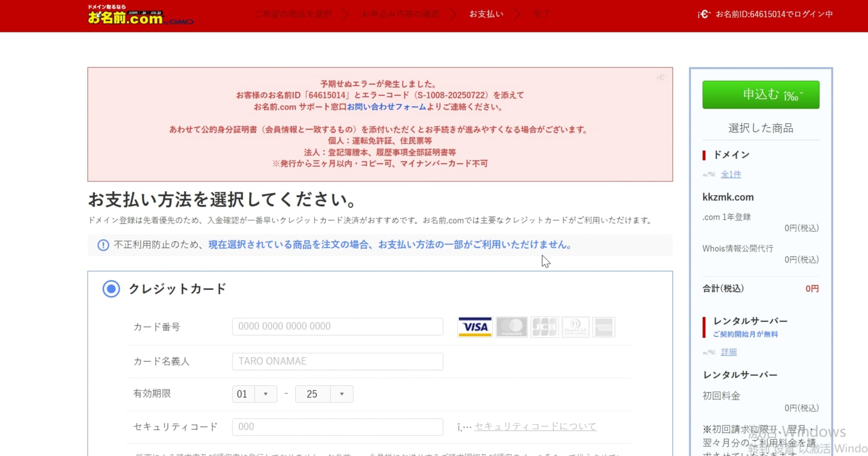Click the Whois情報公開代行 item text
This screenshot has width=868, height=456.
pos(737,248)
